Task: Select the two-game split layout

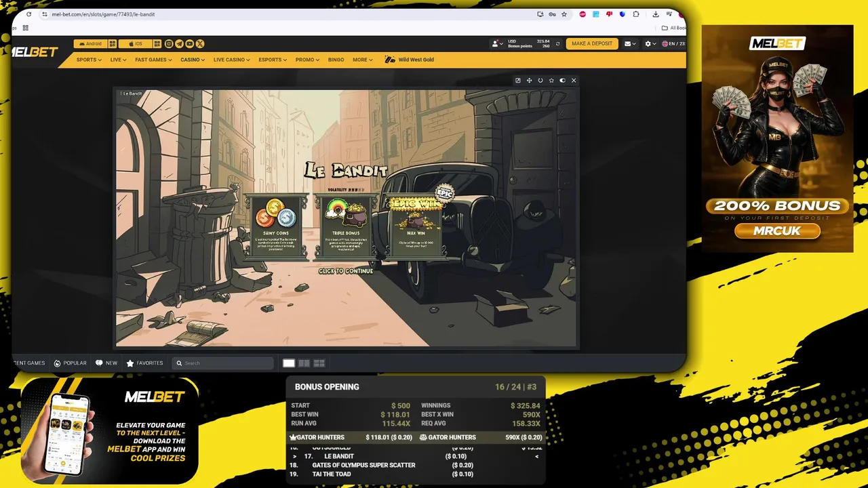Action: pyautogui.click(x=304, y=363)
